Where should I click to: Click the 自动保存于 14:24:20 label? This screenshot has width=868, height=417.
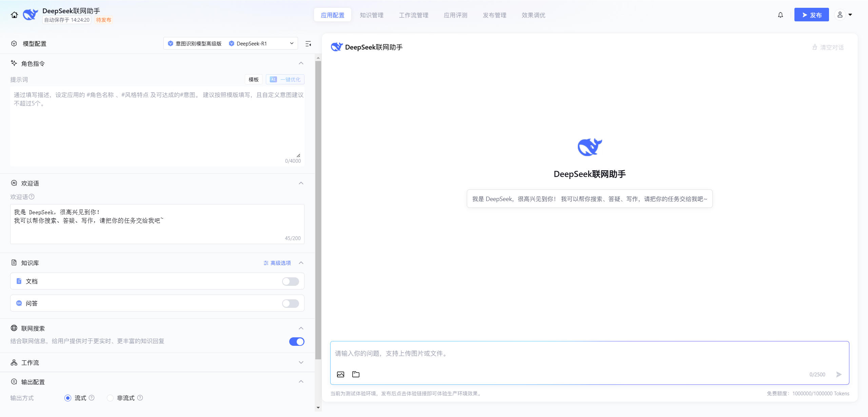[67, 20]
